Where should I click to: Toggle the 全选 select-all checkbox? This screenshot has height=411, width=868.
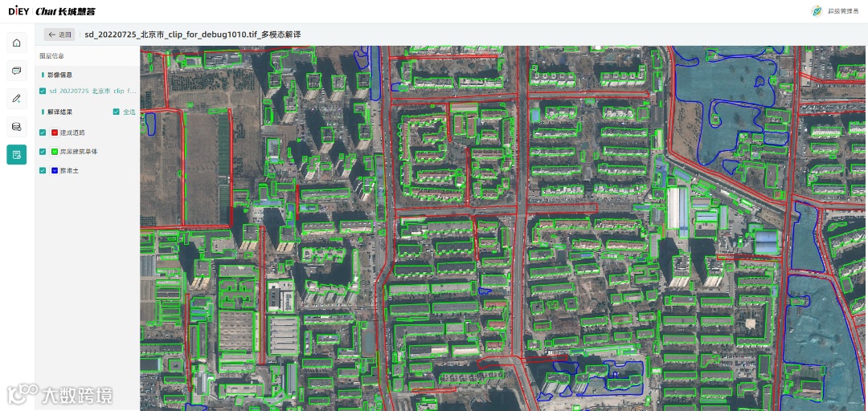pyautogui.click(x=116, y=112)
